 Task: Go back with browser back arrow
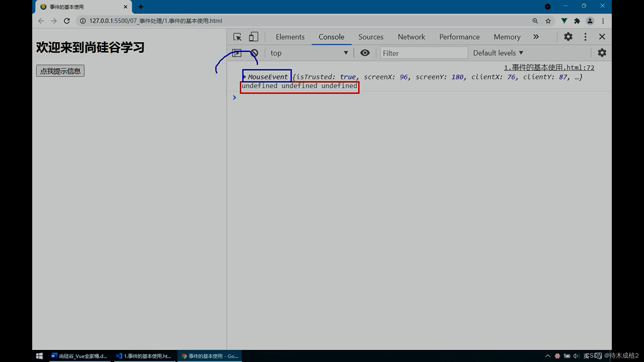41,21
